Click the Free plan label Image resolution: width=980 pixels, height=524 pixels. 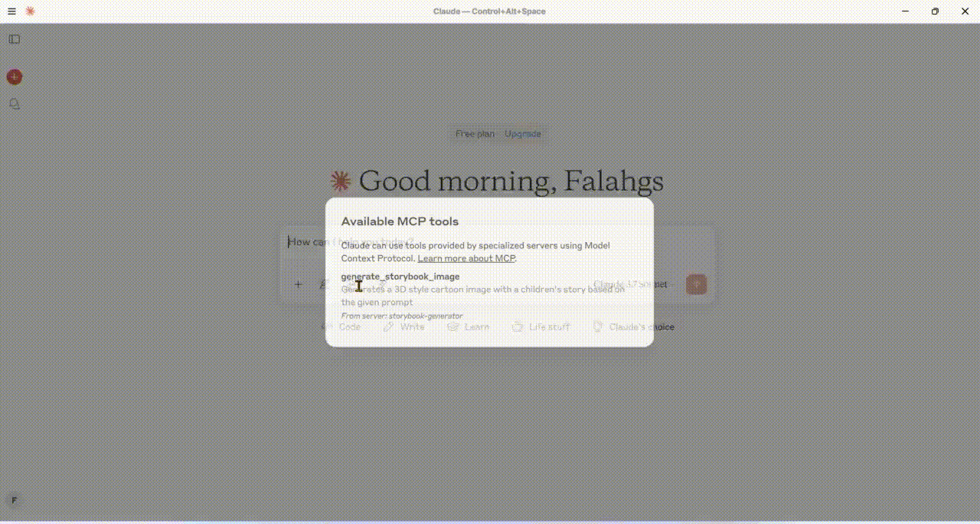click(475, 133)
